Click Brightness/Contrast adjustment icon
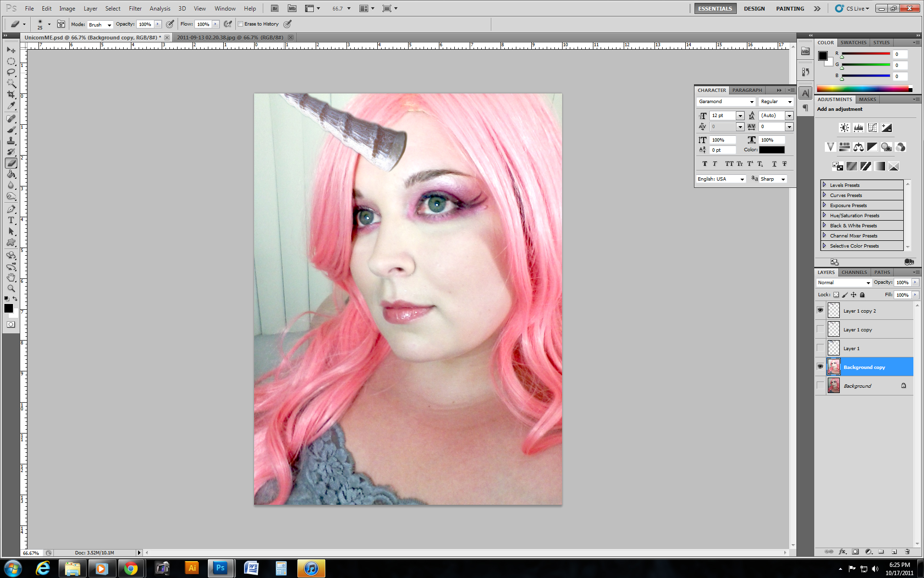 pyautogui.click(x=844, y=128)
